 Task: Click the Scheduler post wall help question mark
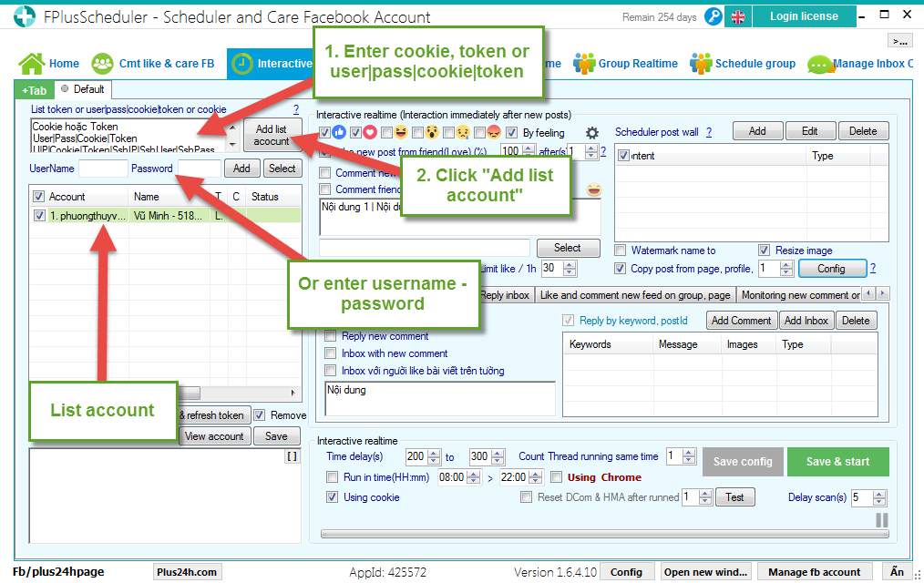coord(709,132)
